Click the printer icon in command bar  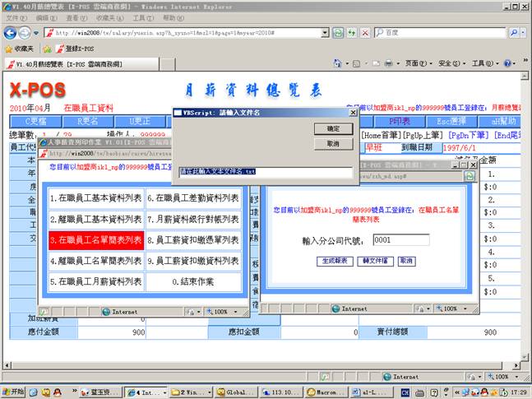pyautogui.click(x=389, y=63)
